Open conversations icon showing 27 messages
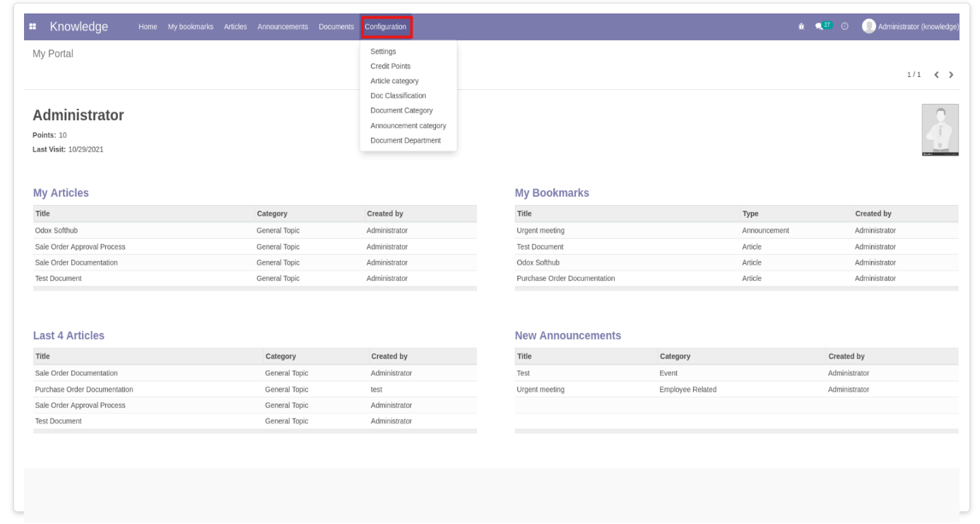980x524 pixels. [x=824, y=26]
